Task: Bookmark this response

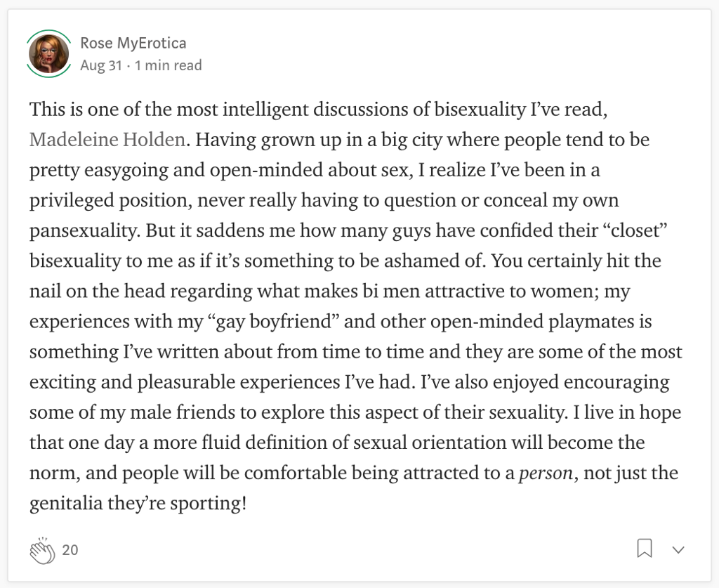Action: tap(645, 549)
